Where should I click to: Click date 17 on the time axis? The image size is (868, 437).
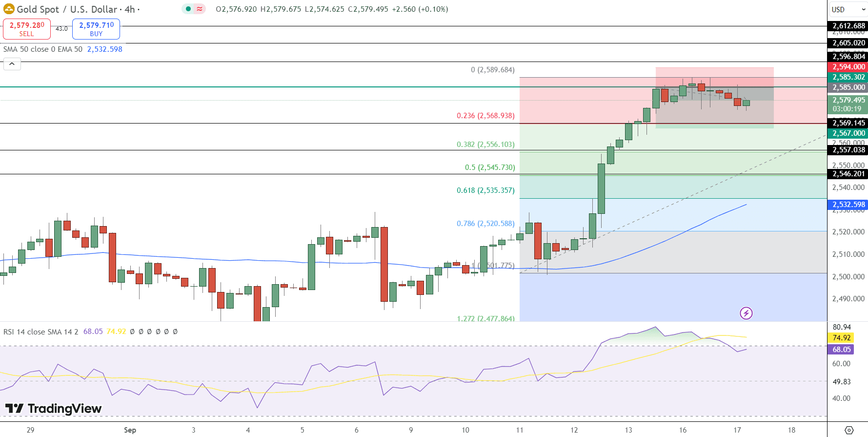pyautogui.click(x=737, y=430)
